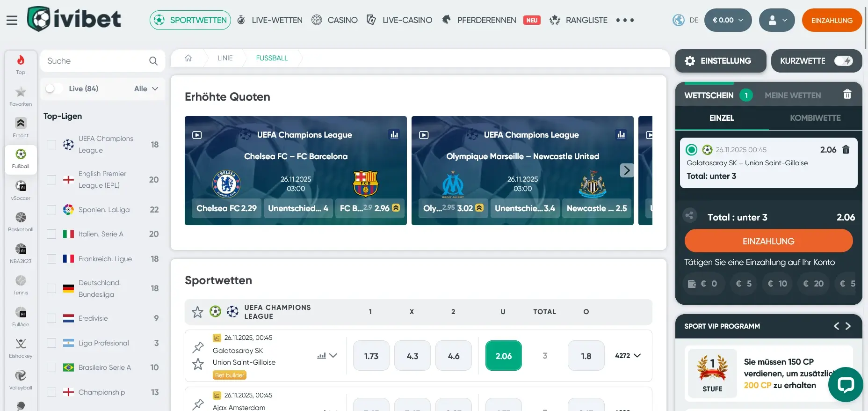Click the globe language icon

(678, 20)
